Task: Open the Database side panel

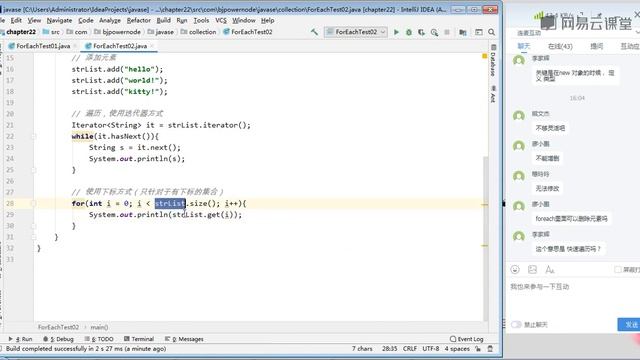Action: pyautogui.click(x=493, y=60)
